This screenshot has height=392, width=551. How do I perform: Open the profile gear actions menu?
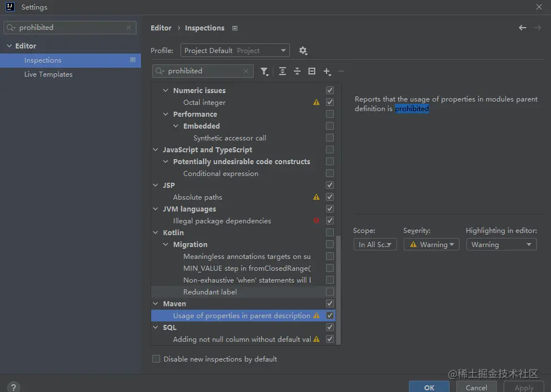[x=303, y=51]
